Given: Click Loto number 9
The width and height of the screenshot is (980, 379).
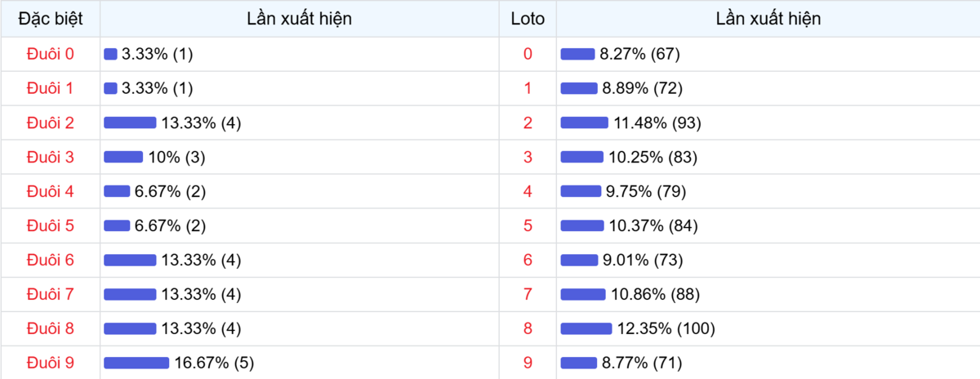Looking at the screenshot, I should click(x=528, y=363).
